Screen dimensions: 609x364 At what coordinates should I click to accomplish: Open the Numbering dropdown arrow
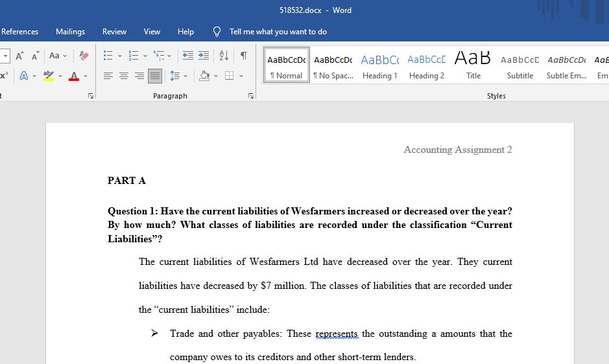[145, 56]
